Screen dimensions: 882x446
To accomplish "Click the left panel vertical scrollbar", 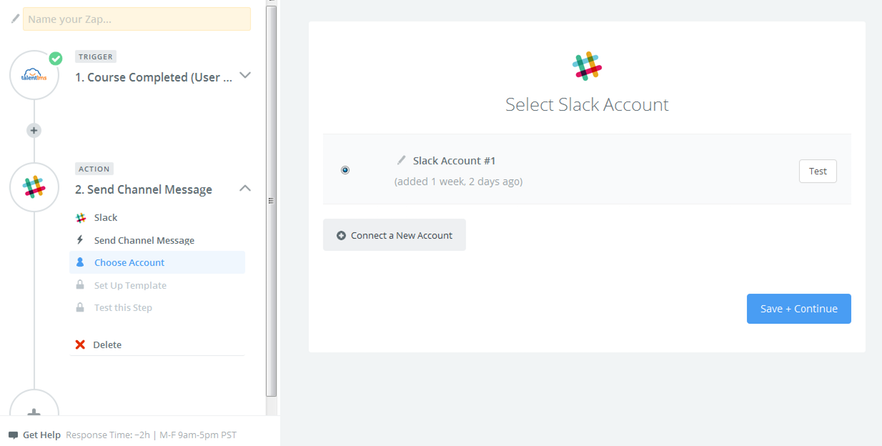I will click(x=272, y=201).
